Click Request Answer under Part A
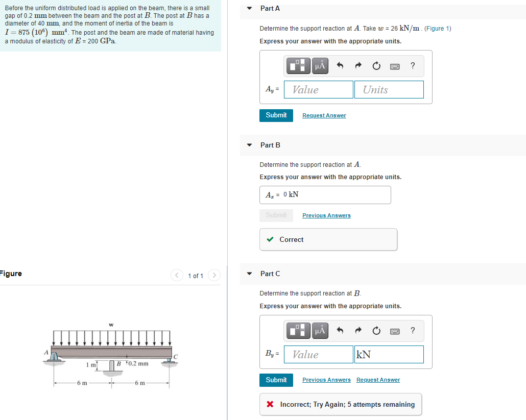 point(324,115)
